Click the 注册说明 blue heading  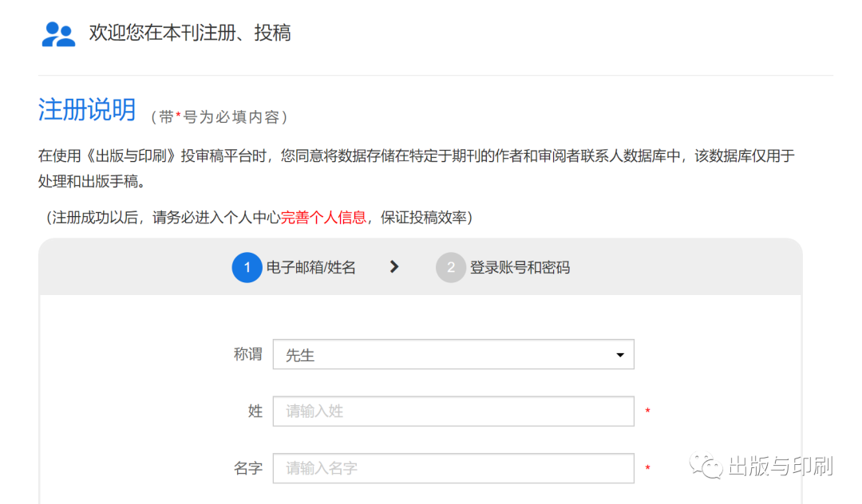(87, 109)
